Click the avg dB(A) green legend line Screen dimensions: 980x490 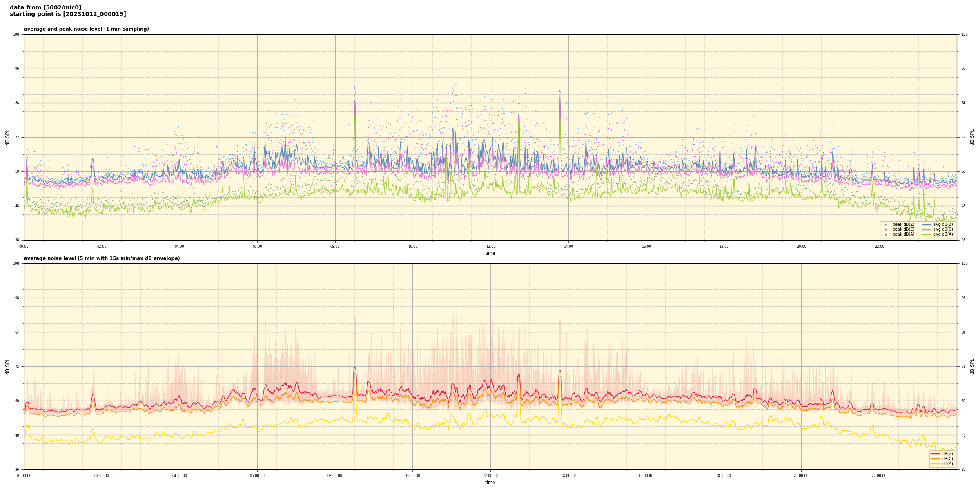(926, 234)
